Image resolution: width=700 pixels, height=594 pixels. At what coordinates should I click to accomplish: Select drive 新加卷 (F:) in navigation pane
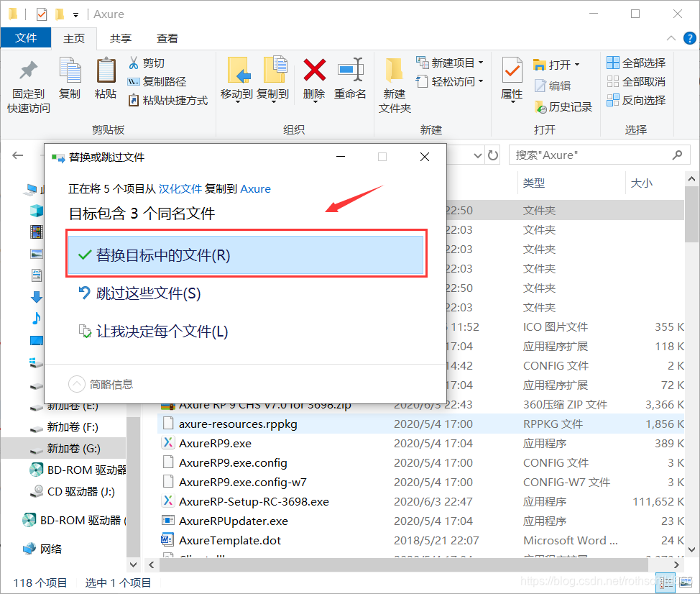point(73,427)
